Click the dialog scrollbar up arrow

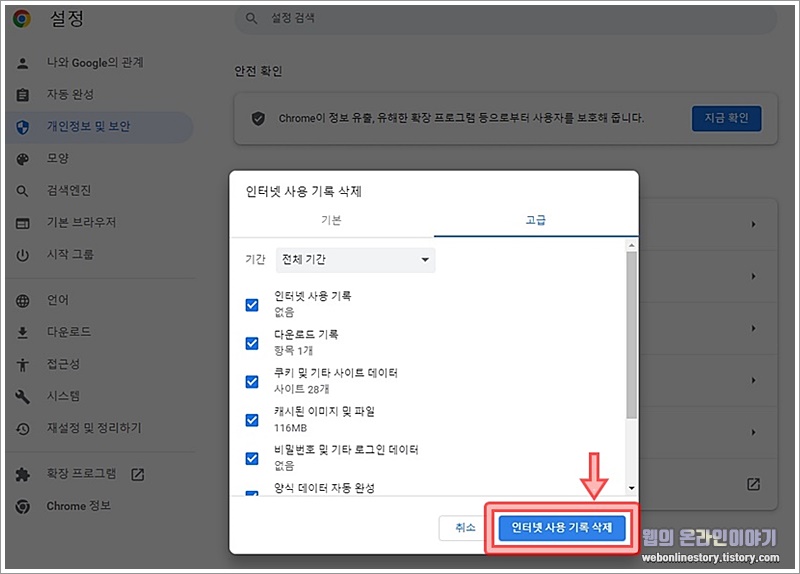pyautogui.click(x=632, y=245)
